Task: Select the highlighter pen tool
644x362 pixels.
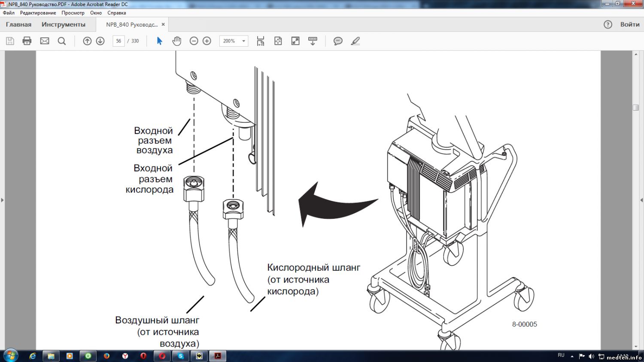Action: pyautogui.click(x=355, y=41)
